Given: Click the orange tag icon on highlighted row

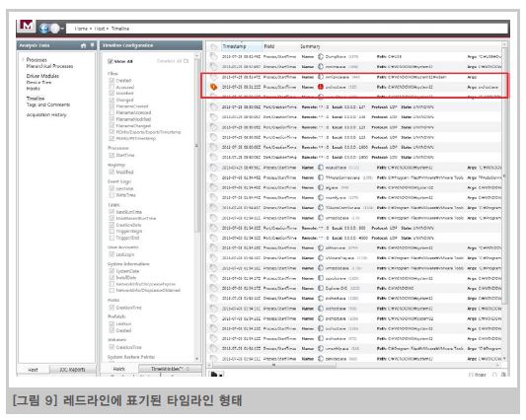Looking at the screenshot, I should pos(214,87).
